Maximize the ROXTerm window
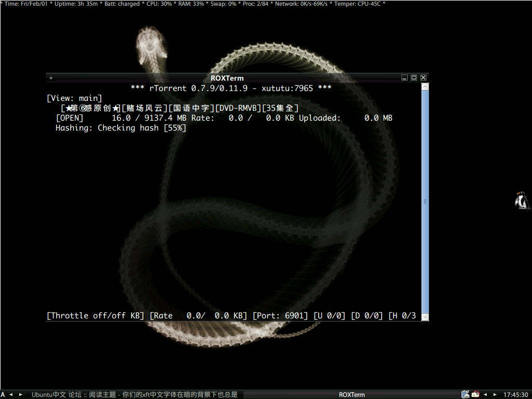This screenshot has height=399, width=532. click(414, 78)
